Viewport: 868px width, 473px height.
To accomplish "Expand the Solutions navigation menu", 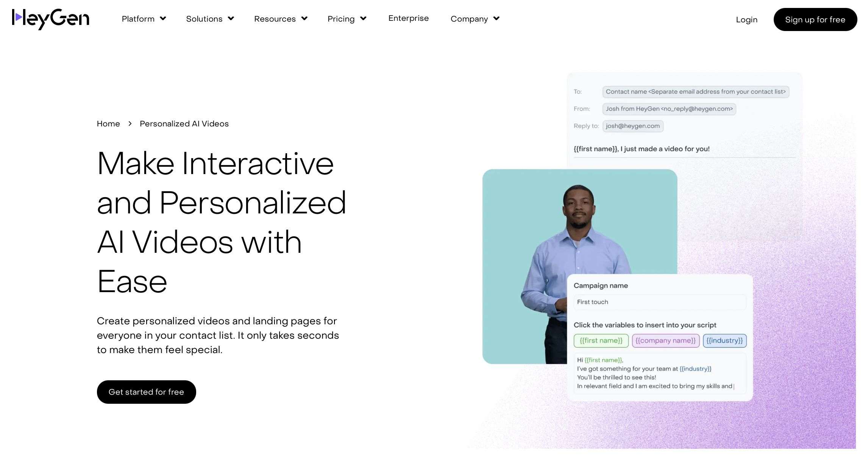I will 210,19.
